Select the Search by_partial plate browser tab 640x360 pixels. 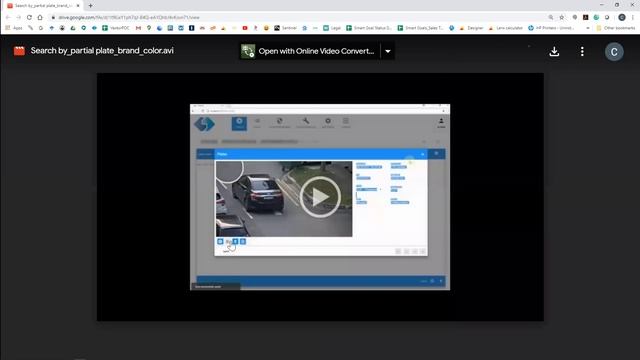pos(43,6)
